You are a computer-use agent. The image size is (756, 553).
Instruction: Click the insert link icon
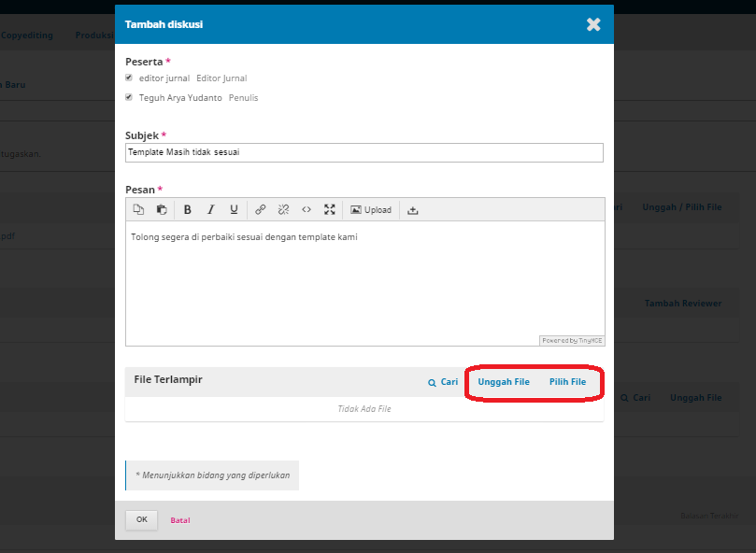[261, 210]
